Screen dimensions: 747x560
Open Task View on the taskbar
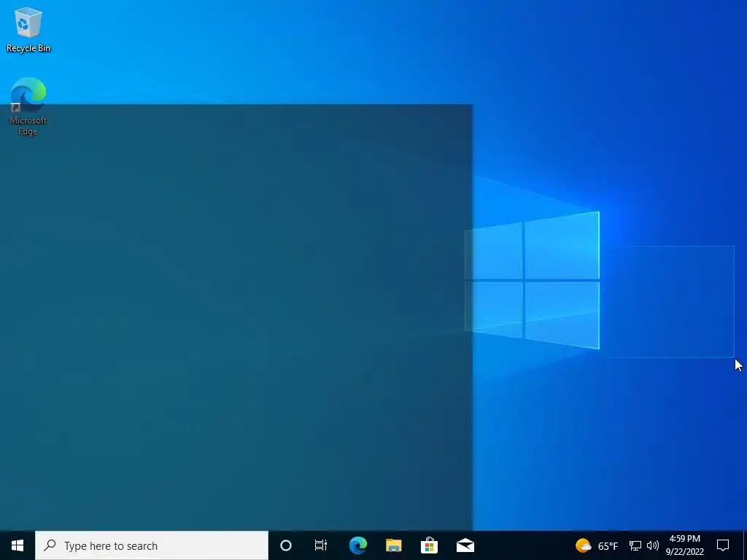(321, 545)
